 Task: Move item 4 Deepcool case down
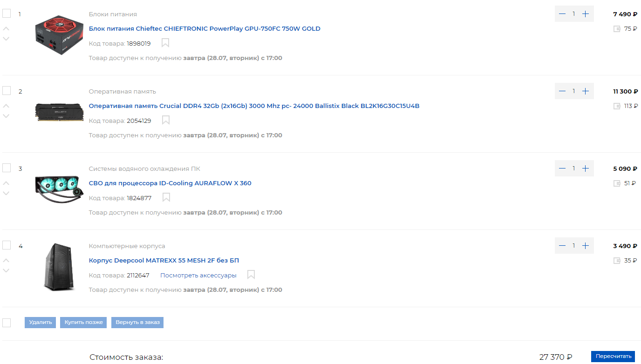6,270
